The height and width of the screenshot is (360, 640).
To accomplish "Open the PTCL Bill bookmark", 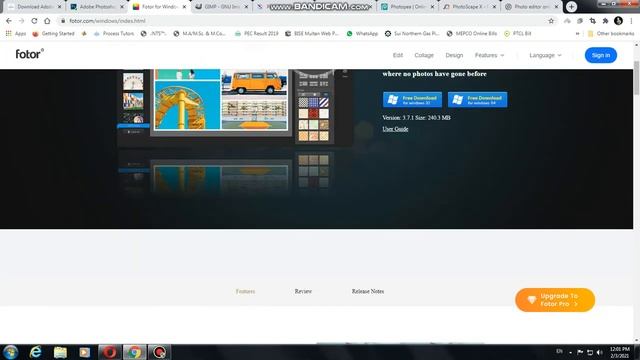I will (518, 33).
